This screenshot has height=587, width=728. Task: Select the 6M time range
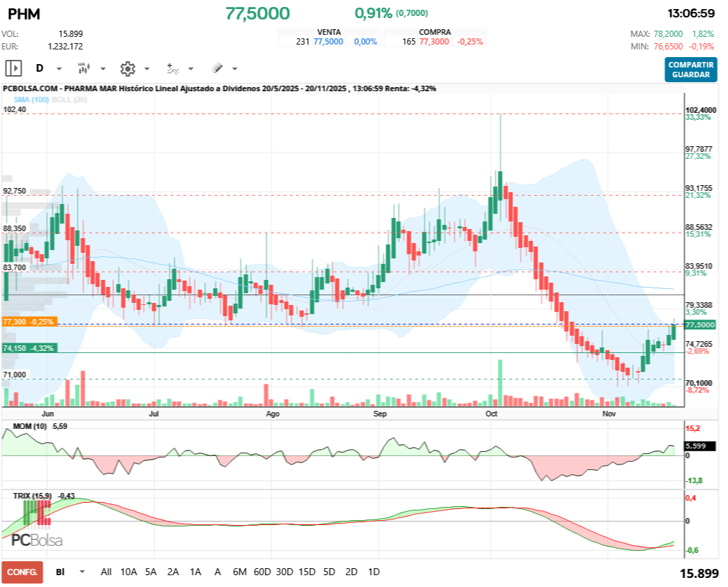click(239, 572)
